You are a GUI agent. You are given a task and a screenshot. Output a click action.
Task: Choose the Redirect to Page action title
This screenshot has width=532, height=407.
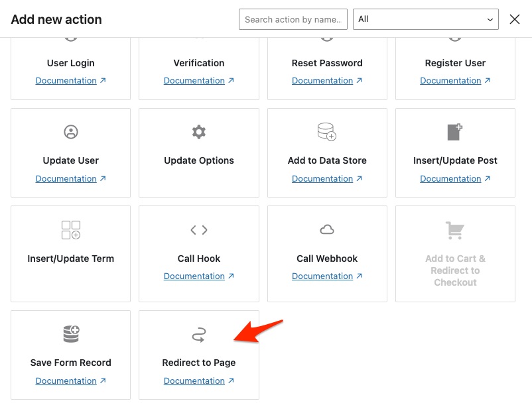199,363
